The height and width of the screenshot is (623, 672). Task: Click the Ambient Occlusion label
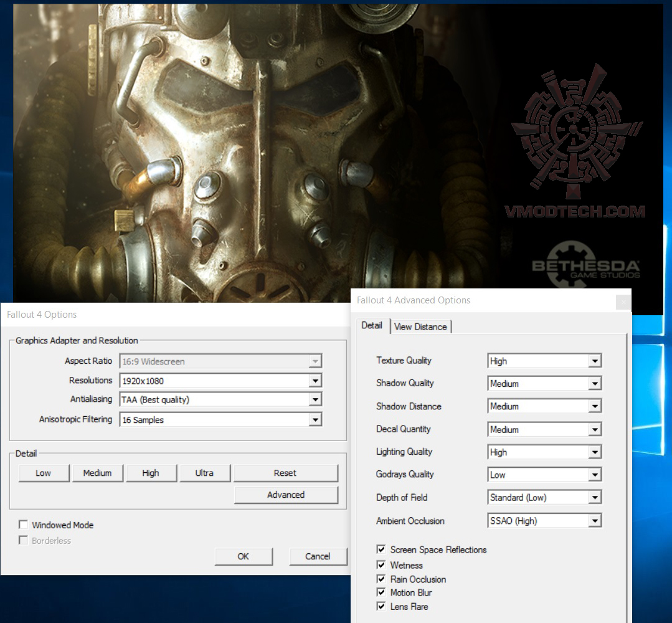[410, 521]
